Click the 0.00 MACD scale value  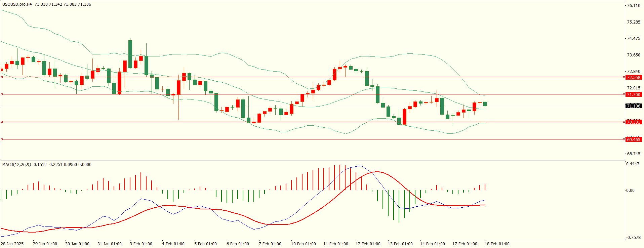pos(631,191)
